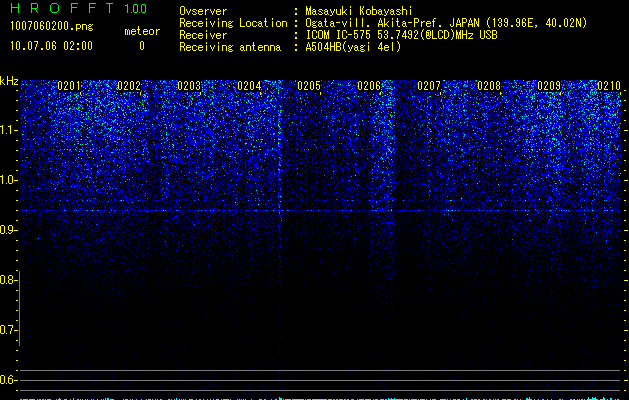Select the ICOM IC-575 receiver text
Screen dimensions: 629x400
tap(402, 35)
